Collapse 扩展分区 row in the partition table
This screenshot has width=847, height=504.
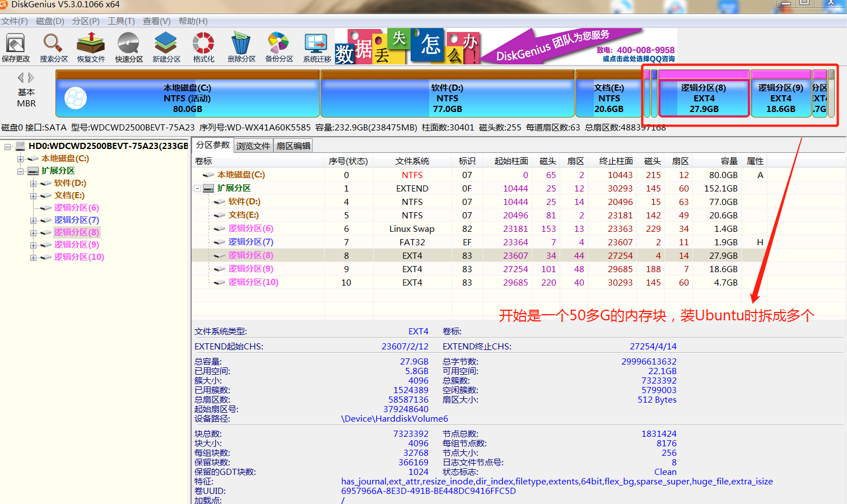coord(197,189)
